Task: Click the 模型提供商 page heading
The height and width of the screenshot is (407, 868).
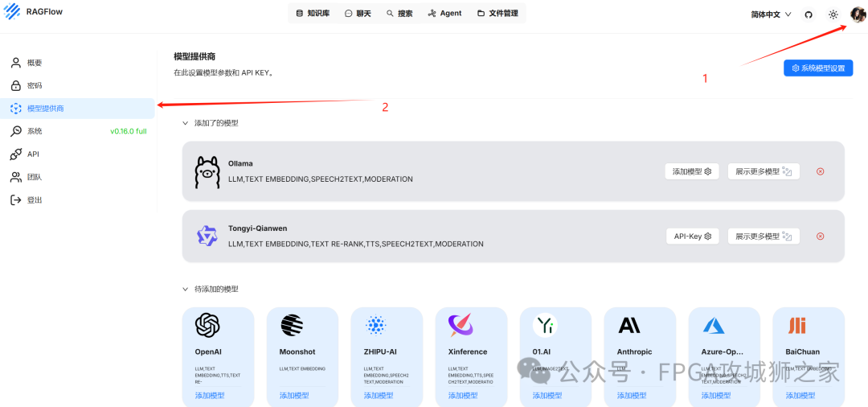Action: [194, 56]
